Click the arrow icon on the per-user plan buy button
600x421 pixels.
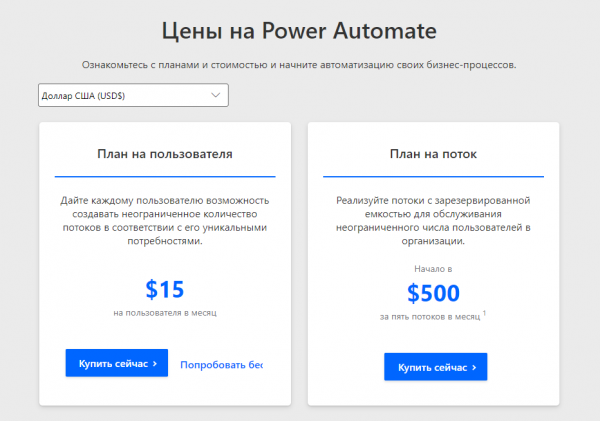[155, 364]
